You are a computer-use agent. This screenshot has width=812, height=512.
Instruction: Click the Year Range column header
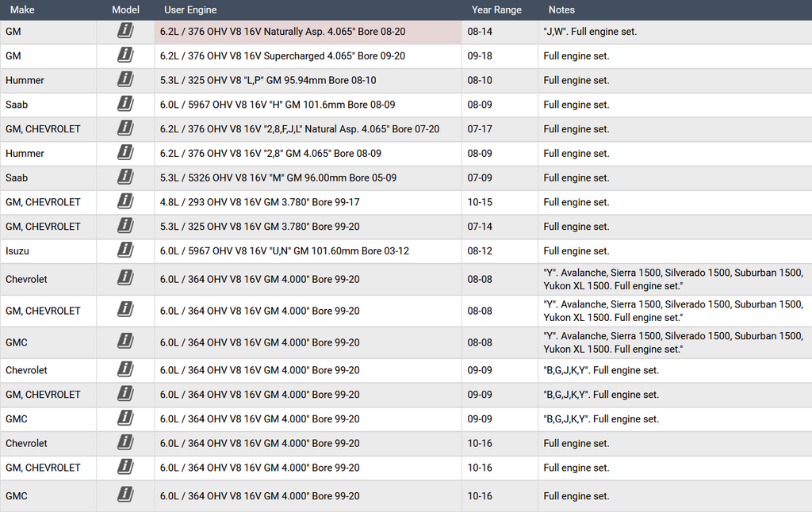click(496, 10)
